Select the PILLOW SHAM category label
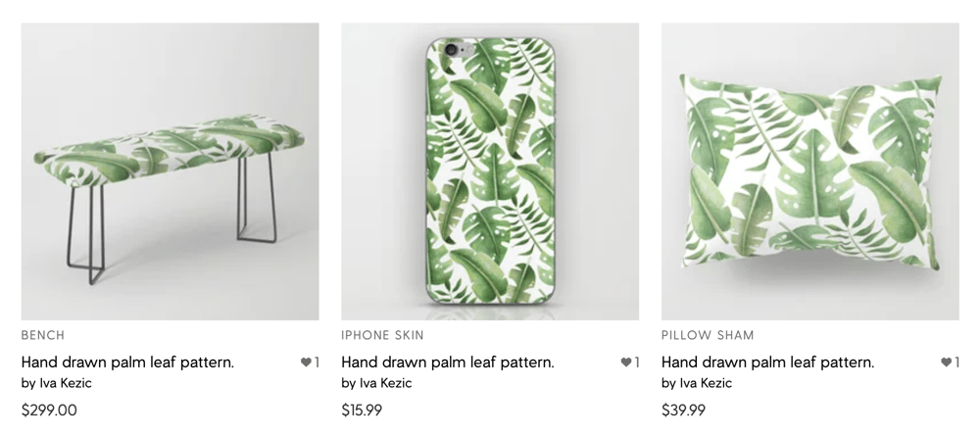The image size is (980, 435). pos(708,335)
